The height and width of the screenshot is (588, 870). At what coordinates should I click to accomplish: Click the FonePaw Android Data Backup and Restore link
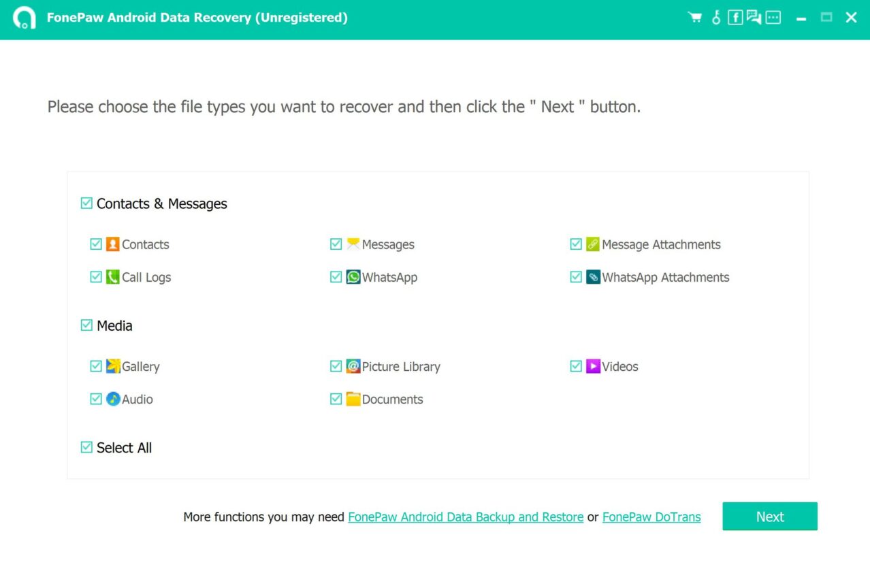465,517
